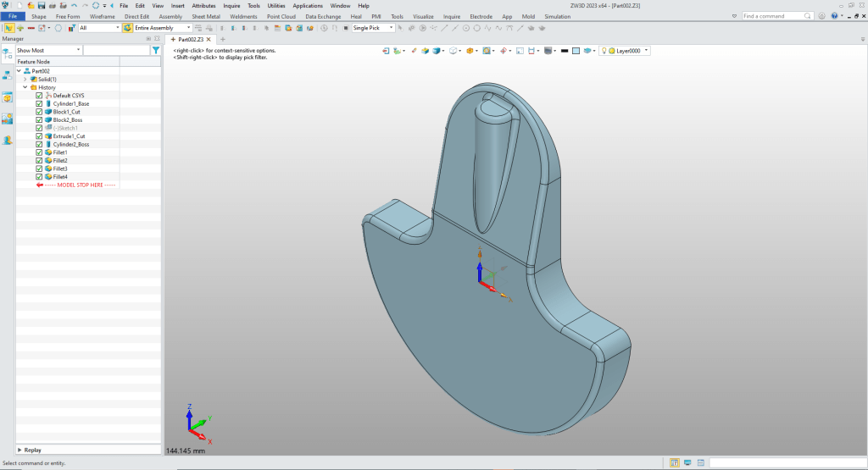Open the Show Most dropdown

[x=48, y=51]
